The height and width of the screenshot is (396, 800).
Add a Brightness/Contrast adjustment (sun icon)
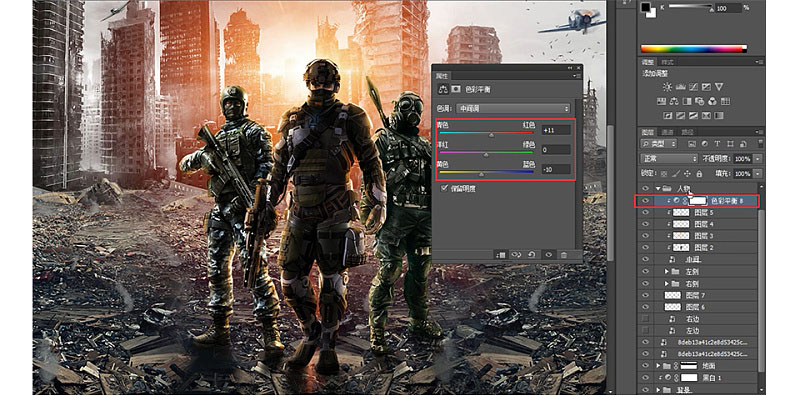[x=667, y=87]
